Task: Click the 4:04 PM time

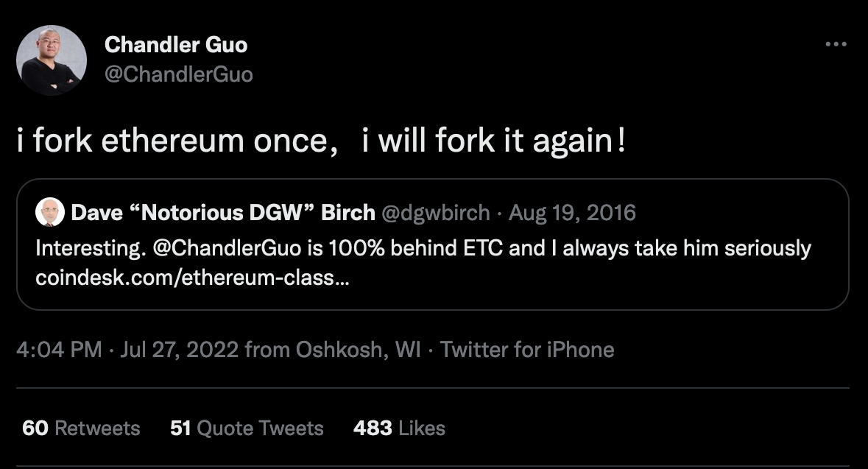Action: (58, 349)
